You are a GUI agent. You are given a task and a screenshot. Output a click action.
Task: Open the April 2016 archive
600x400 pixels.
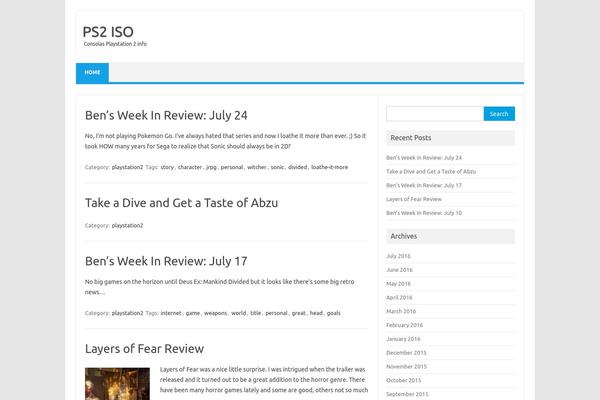(x=399, y=297)
